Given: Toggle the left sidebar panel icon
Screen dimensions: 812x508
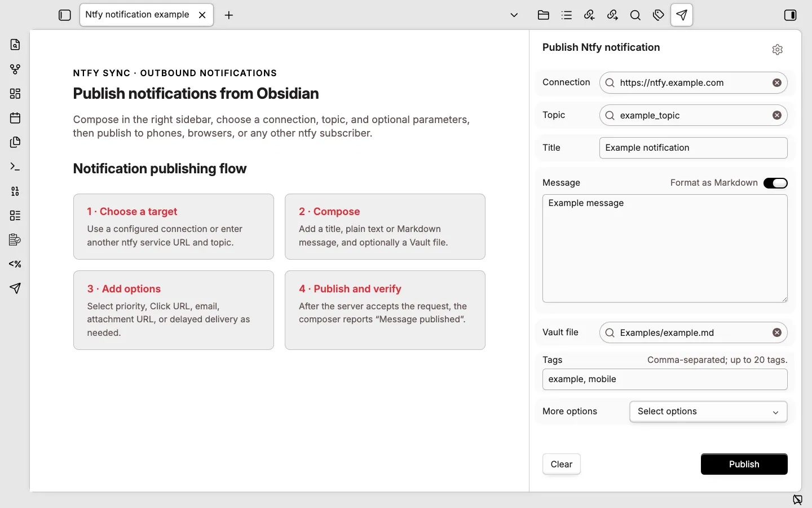Looking at the screenshot, I should 65,15.
